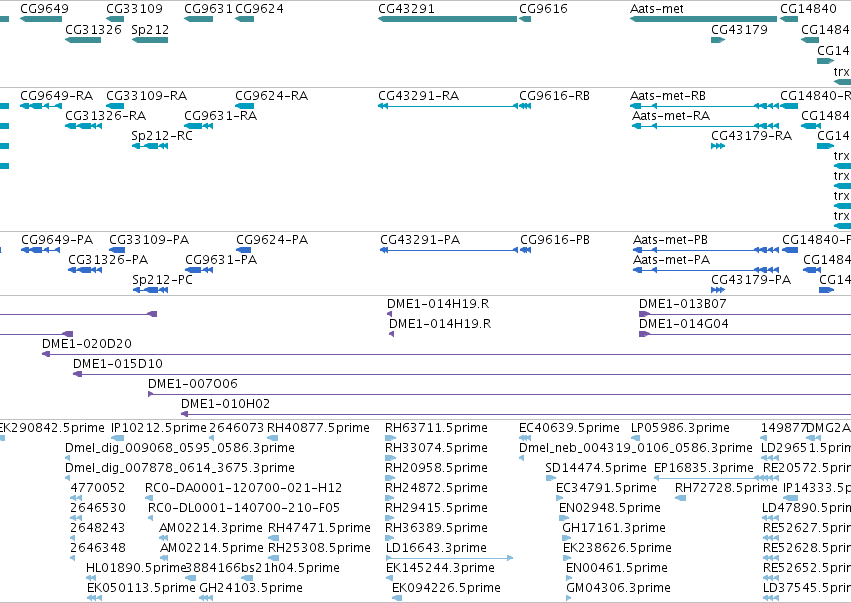Image resolution: width=851 pixels, height=603 pixels.
Task: Select the CG43291-RA transcript label
Action: (418, 96)
